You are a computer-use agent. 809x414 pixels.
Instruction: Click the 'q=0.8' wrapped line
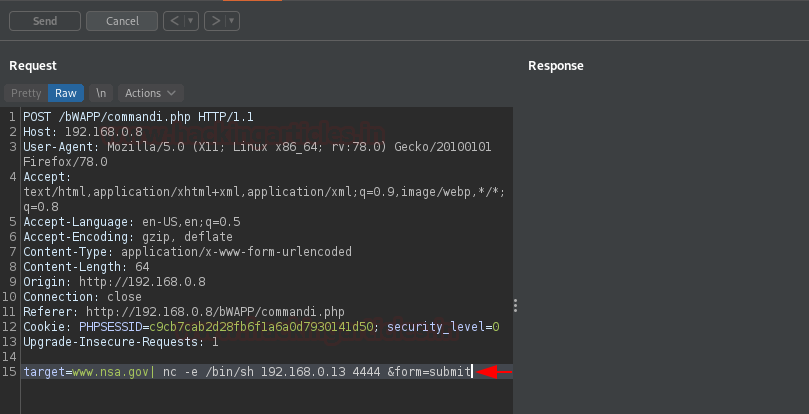pyautogui.click(x=41, y=207)
